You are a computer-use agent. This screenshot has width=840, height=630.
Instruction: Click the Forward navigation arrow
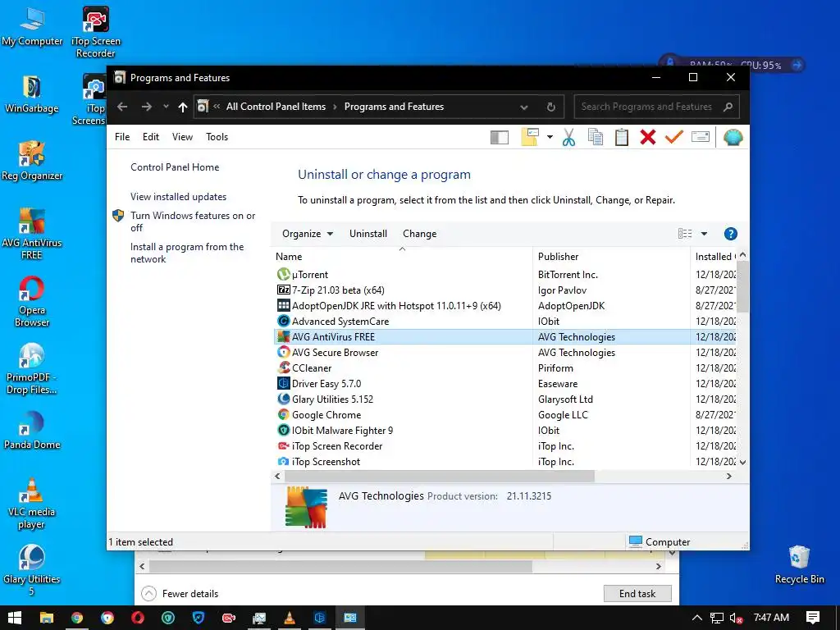[146, 107]
